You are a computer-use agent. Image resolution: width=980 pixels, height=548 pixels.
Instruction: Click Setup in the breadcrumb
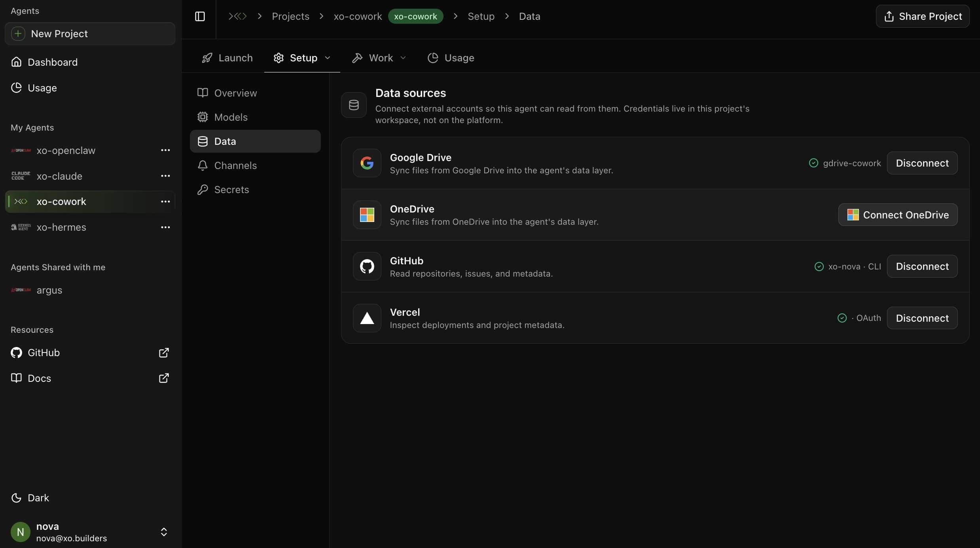coord(481,16)
